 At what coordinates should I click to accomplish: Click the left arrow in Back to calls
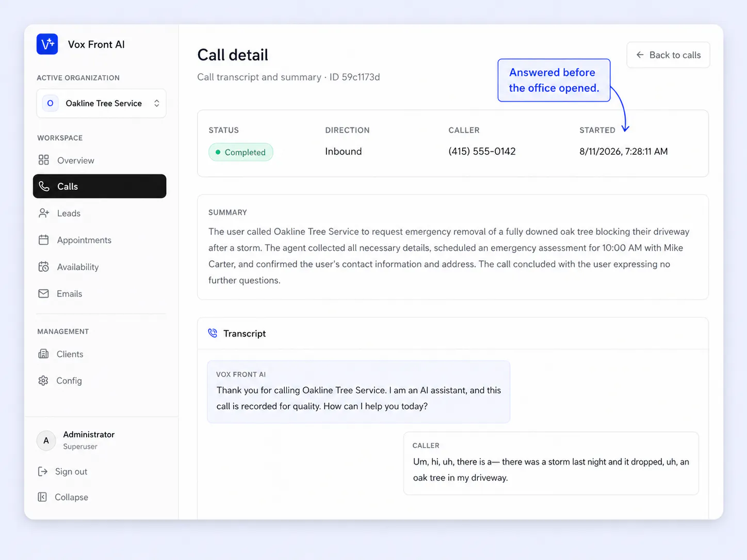[640, 55]
